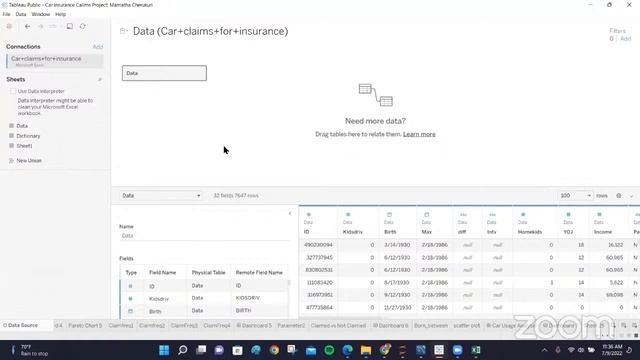640x360 pixels.
Task: Select the Data table box on canvas
Action: coord(164,73)
